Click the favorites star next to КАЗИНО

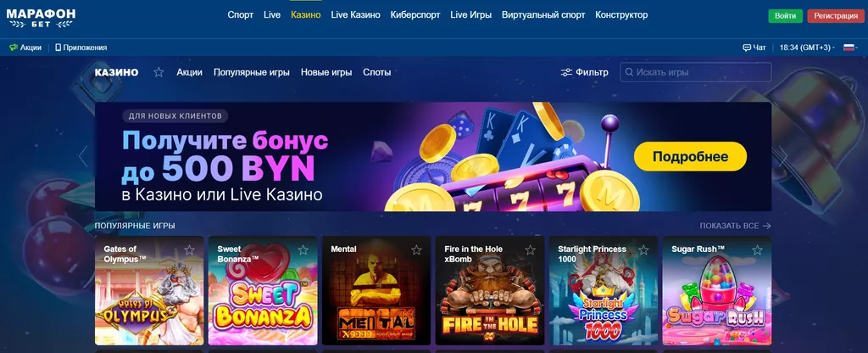click(x=159, y=72)
